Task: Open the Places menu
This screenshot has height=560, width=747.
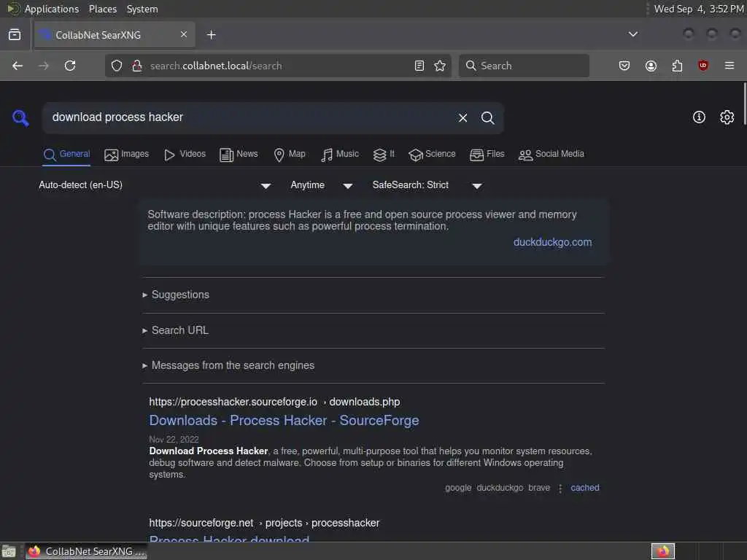Action: [102, 9]
